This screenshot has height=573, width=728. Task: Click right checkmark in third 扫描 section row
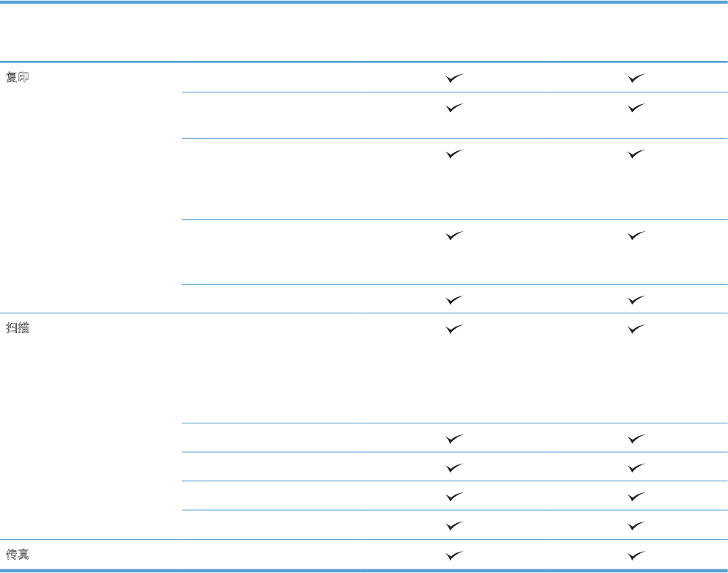coord(636,467)
